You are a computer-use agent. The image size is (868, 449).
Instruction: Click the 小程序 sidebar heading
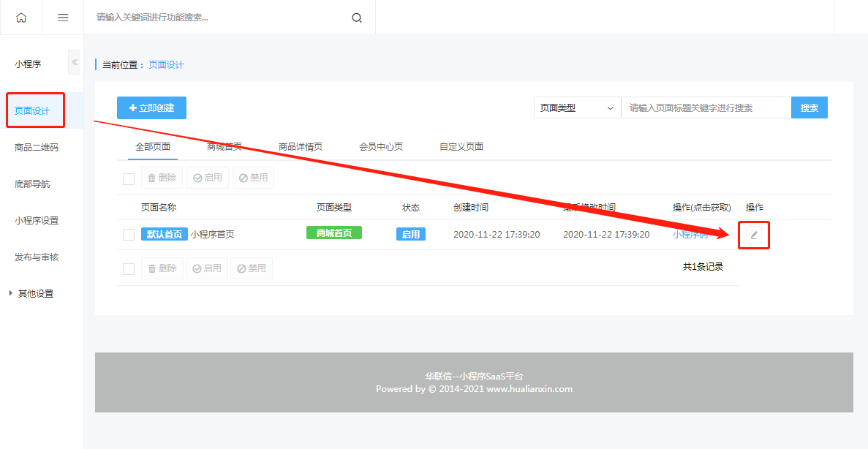[x=28, y=64]
